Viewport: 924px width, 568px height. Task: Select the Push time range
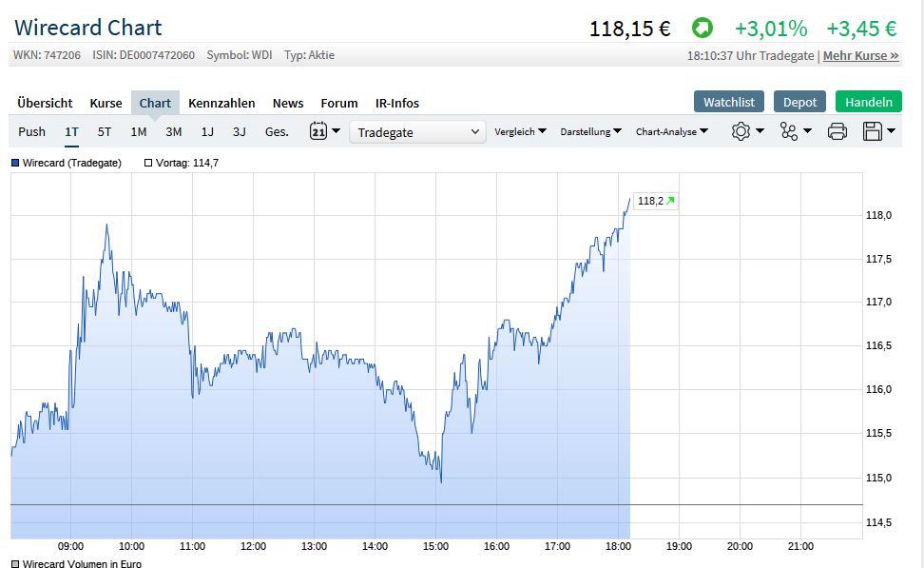31,131
